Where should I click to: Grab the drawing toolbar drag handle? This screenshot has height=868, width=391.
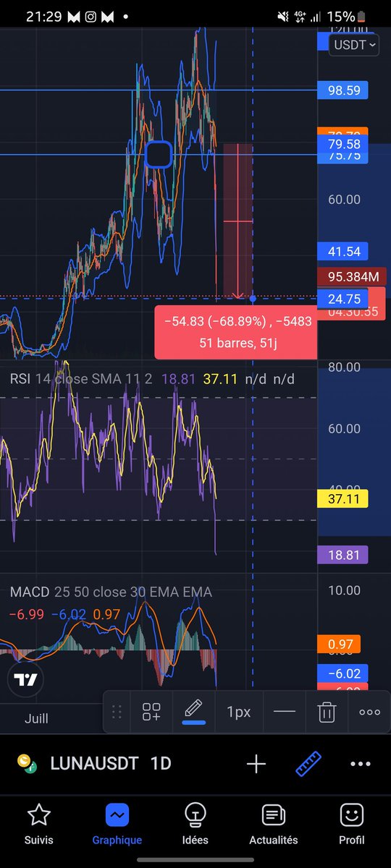tap(117, 712)
